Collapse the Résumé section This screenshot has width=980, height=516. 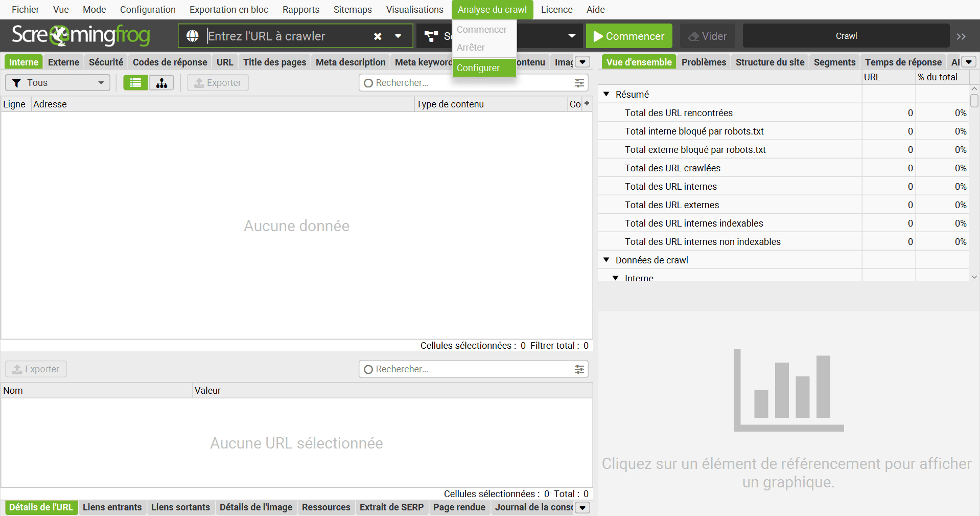click(606, 94)
